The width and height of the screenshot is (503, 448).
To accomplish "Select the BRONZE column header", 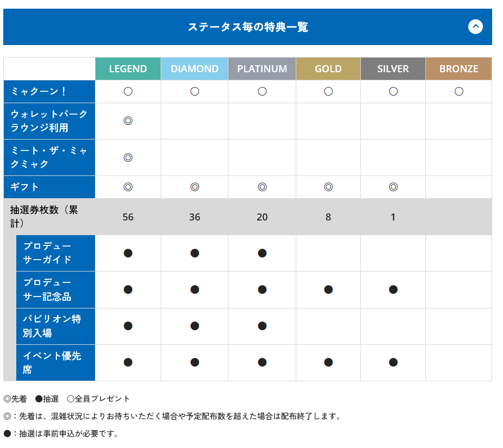I will 459,69.
